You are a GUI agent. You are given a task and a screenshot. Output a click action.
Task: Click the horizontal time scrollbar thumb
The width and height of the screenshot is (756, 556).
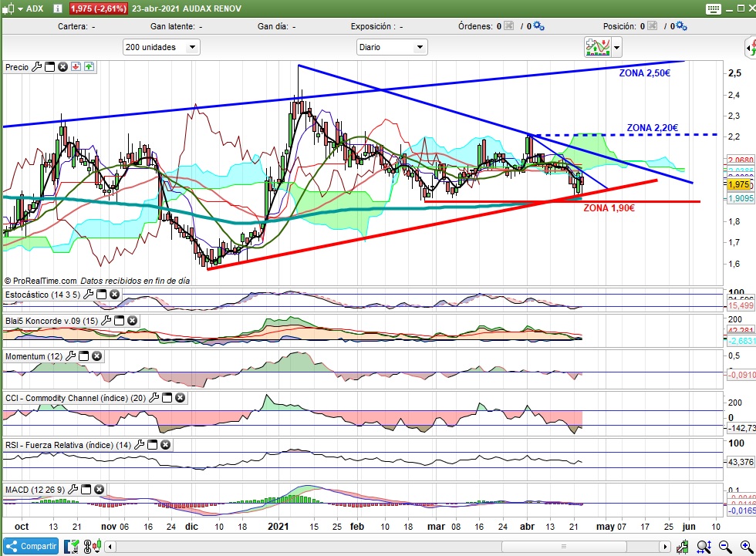click(x=564, y=547)
